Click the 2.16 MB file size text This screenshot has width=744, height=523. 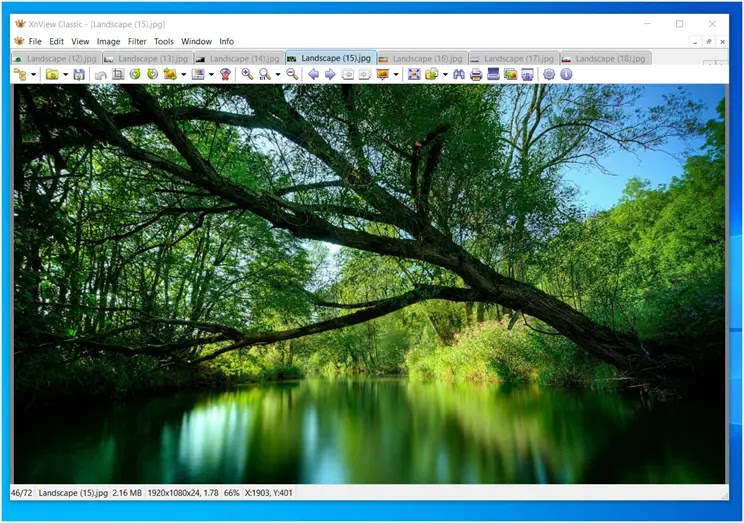[x=127, y=493]
